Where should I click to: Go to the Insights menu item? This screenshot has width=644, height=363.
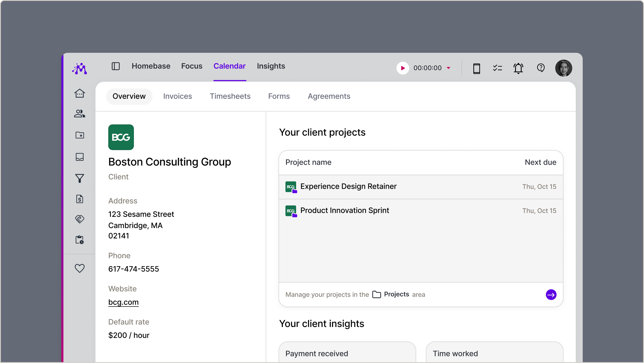(271, 66)
